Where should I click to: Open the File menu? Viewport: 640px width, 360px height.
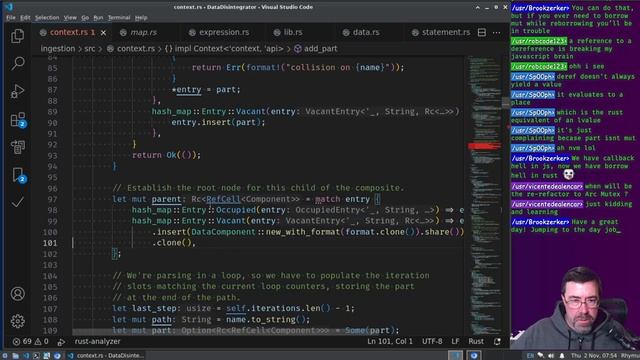[11, 18]
